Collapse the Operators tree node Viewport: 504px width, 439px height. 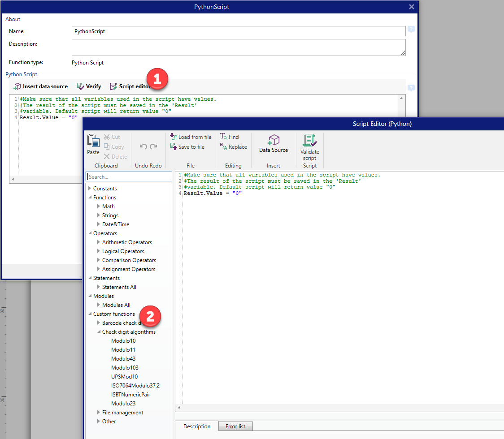pyautogui.click(x=90, y=233)
